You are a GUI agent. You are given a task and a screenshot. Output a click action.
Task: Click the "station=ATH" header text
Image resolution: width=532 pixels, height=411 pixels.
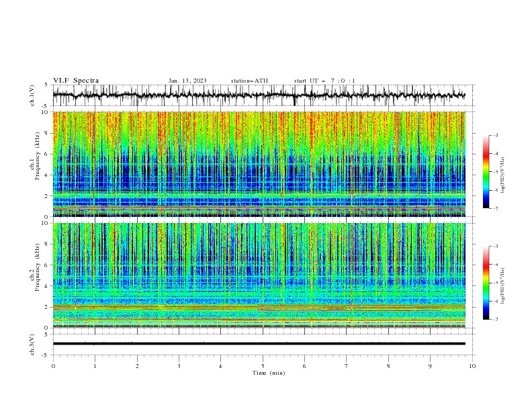coord(249,81)
